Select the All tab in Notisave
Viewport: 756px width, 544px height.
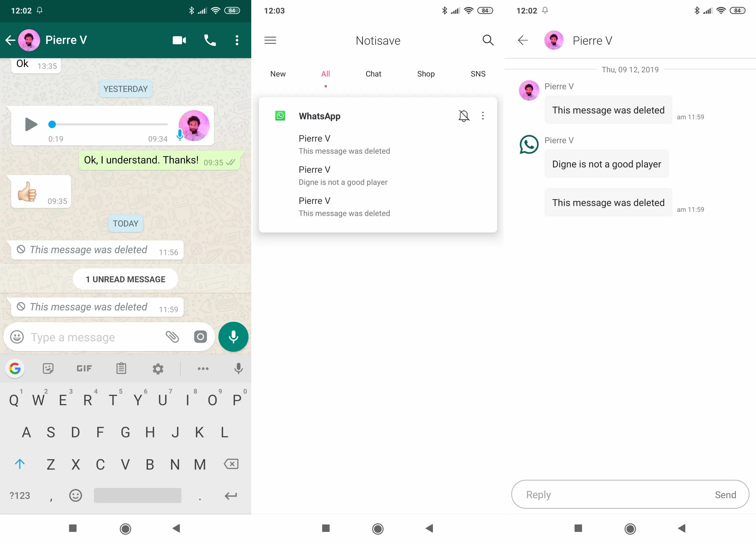[x=325, y=73]
